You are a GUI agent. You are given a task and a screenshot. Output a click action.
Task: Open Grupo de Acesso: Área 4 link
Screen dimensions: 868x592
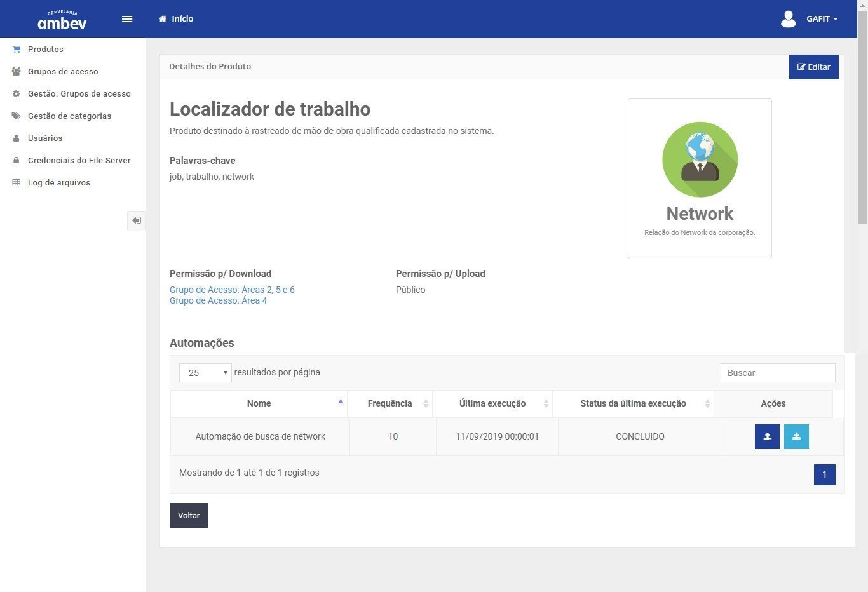click(218, 300)
